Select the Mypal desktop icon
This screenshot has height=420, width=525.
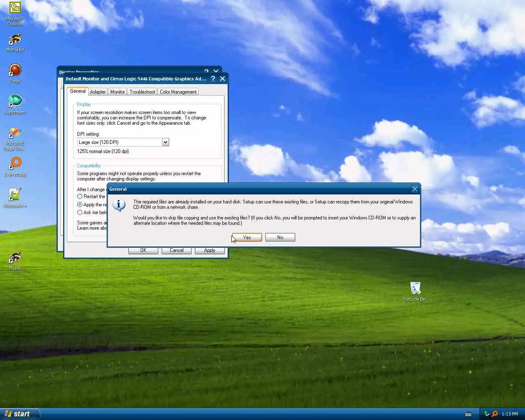[15, 261]
